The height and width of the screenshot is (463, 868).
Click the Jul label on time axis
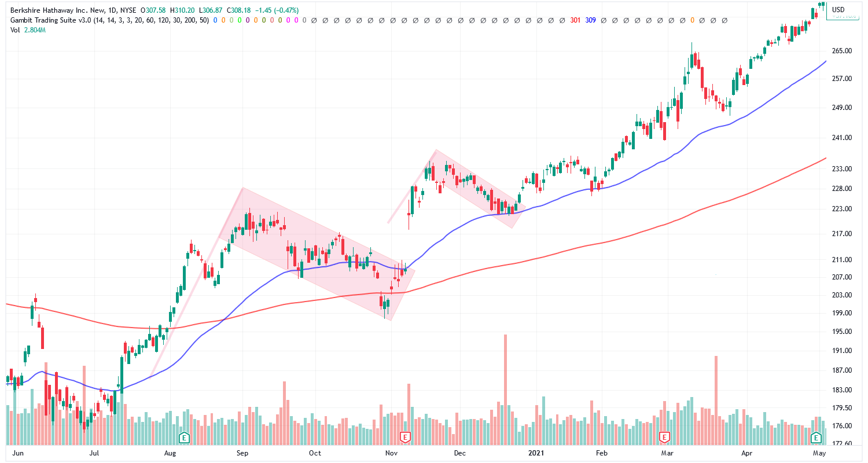coord(95,454)
